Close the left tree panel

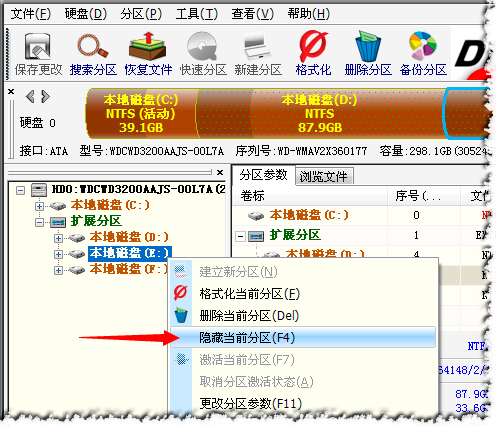220,172
